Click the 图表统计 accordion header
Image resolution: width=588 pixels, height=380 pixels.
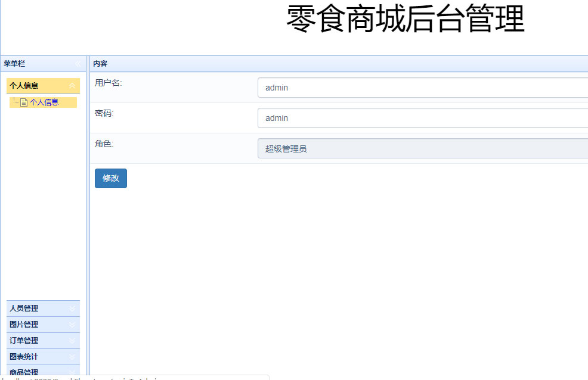coord(43,357)
